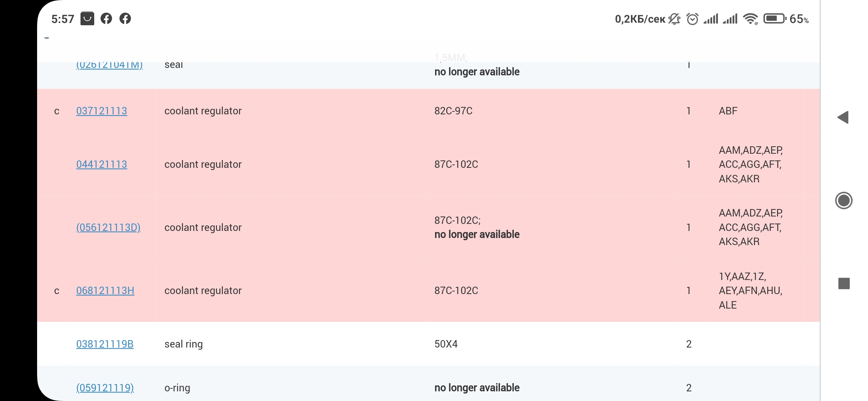Tap the first Facebook notification icon

(x=106, y=19)
